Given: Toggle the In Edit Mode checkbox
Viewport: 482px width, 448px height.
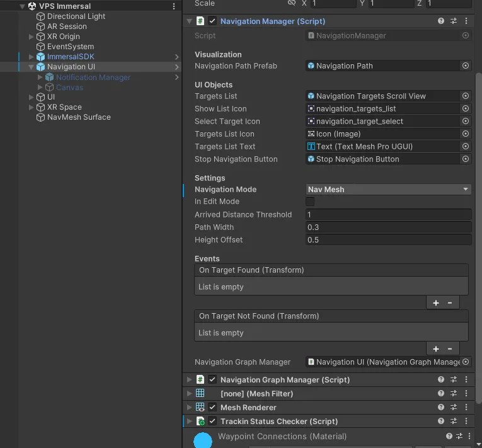Looking at the screenshot, I should (x=310, y=202).
